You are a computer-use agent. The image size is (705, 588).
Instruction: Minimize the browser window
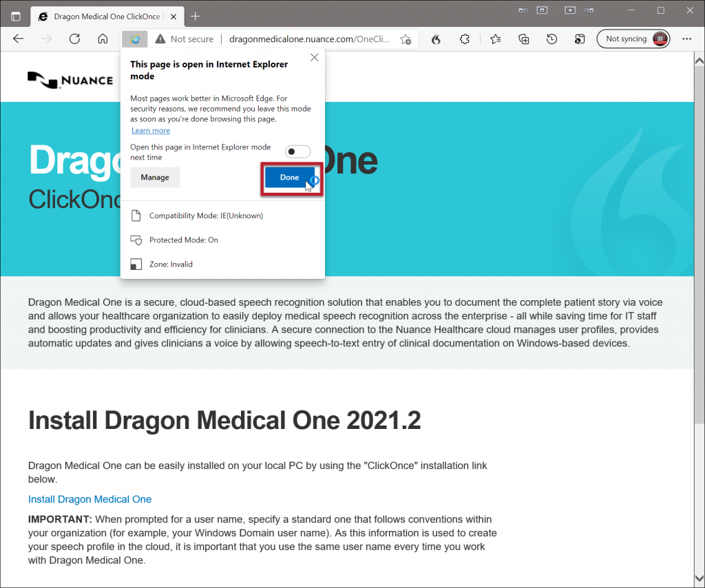pyautogui.click(x=631, y=10)
